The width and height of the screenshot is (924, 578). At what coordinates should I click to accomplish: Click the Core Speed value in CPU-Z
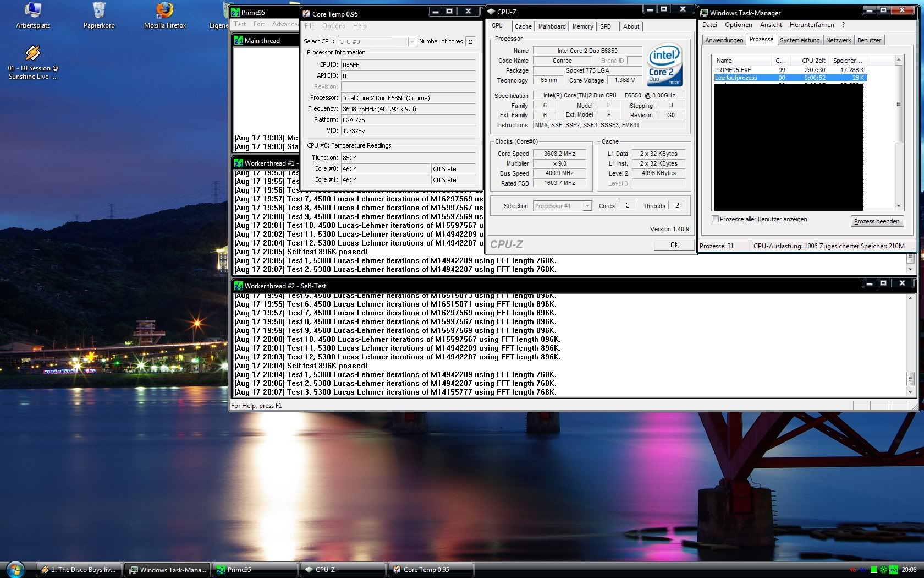tap(559, 154)
